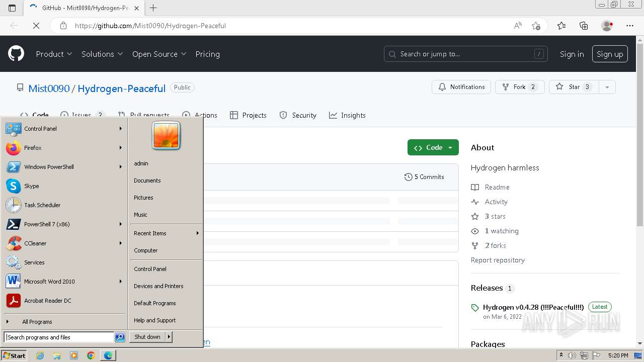Viewport: 644px width, 362px height.
Task: Launch Skype from the Start menu
Action: coord(64,186)
